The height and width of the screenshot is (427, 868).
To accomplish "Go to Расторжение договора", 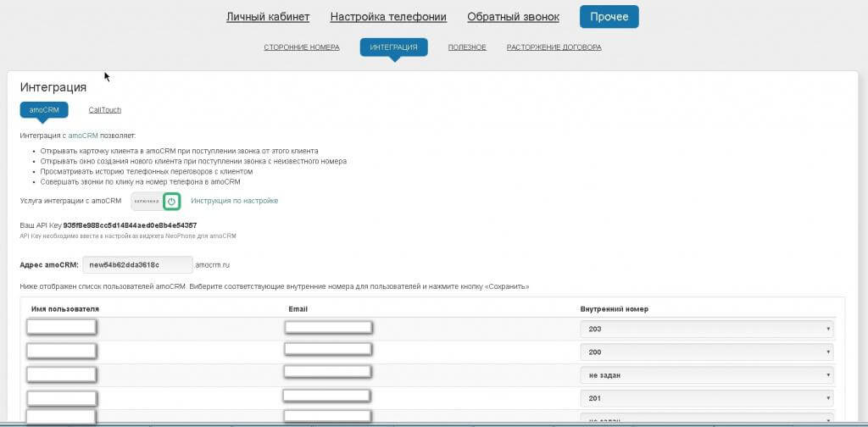I will tap(554, 47).
